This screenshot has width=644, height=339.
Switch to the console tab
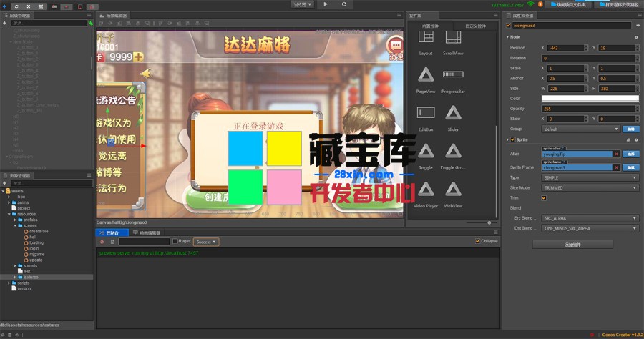(x=112, y=232)
